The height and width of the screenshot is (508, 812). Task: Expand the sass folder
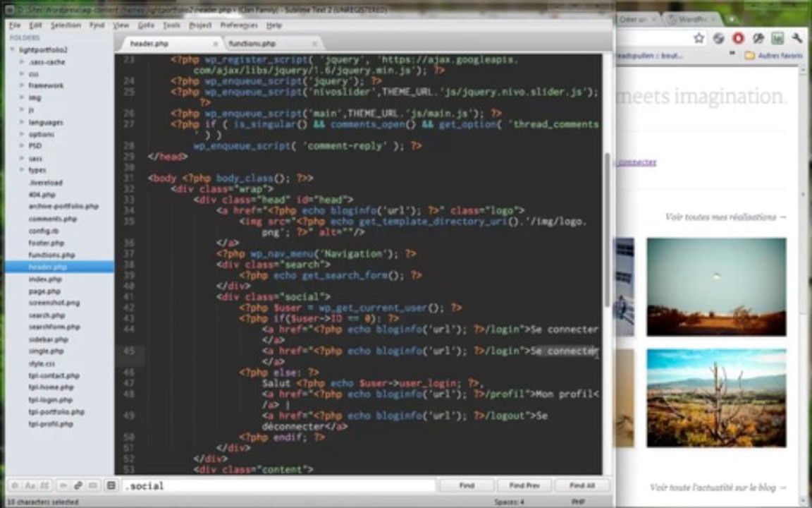click(x=22, y=158)
